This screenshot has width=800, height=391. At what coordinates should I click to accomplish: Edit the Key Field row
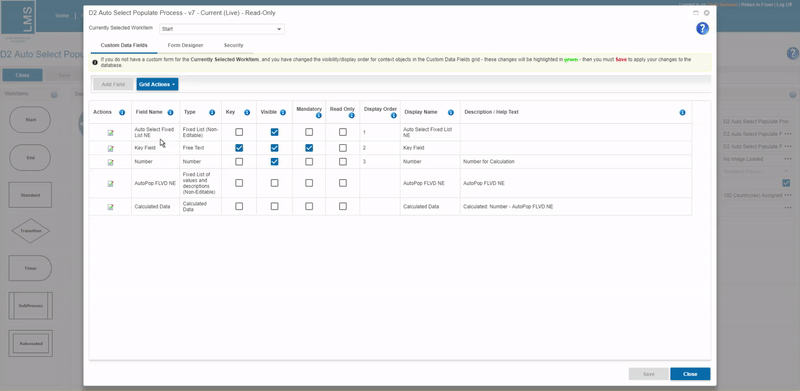click(110, 149)
